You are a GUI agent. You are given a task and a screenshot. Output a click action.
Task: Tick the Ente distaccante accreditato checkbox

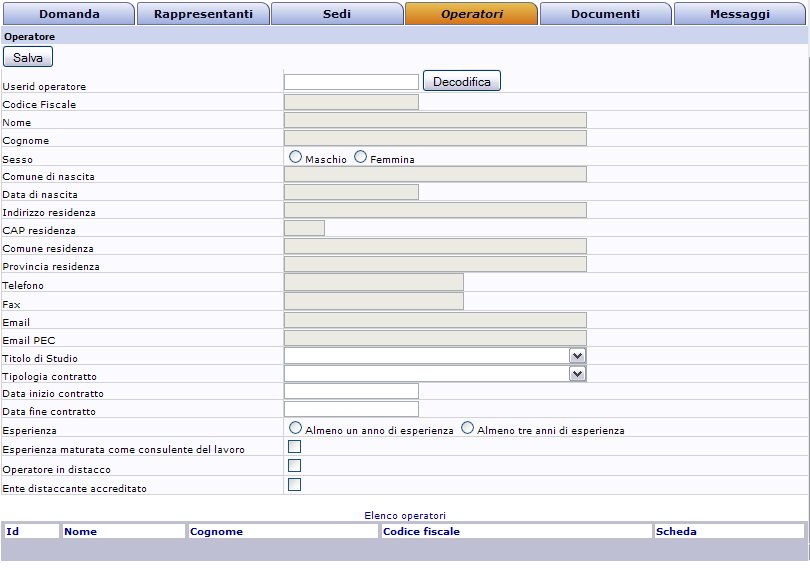coord(294,484)
